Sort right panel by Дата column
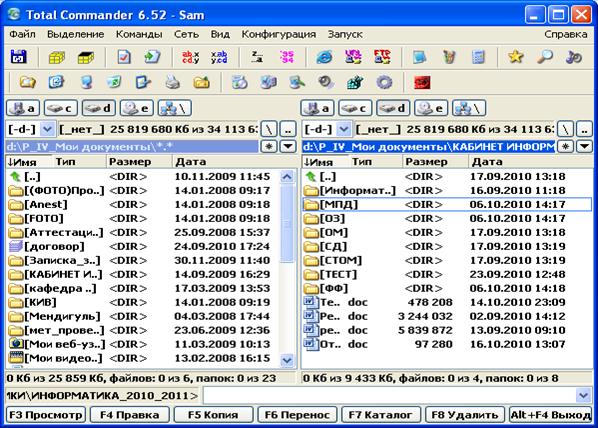The height and width of the screenshot is (428, 598). [530, 162]
